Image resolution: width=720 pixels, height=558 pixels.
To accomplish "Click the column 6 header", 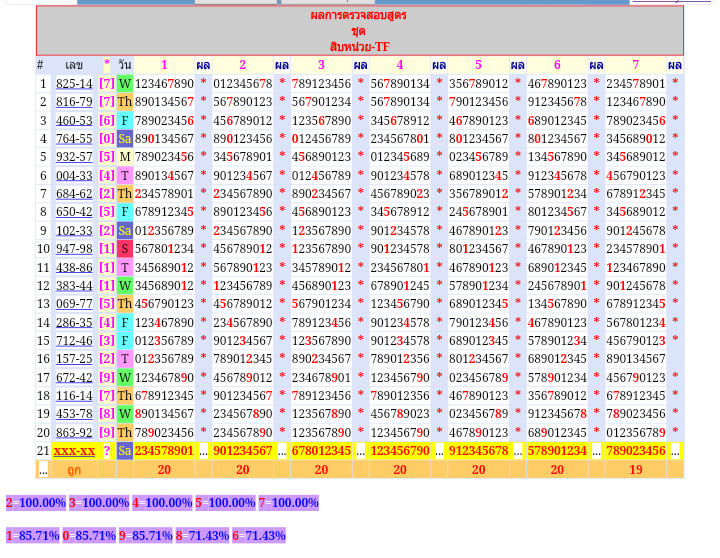I will click(557, 65).
